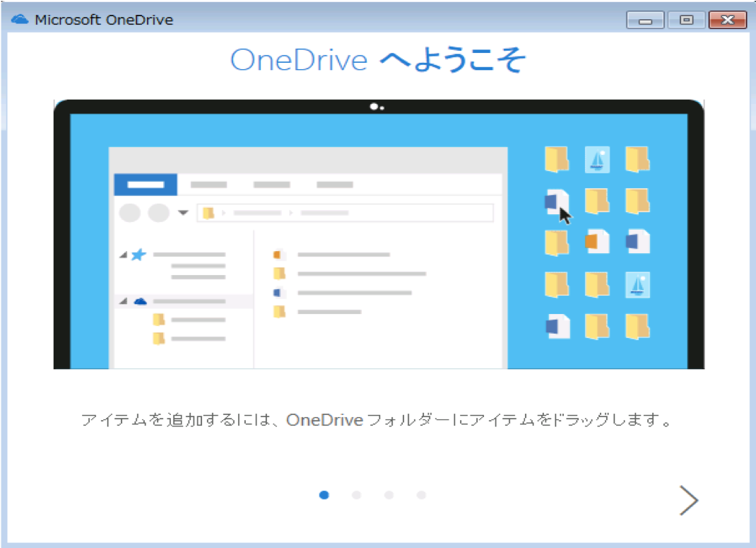The image size is (756, 548).
Task: Click the OneDrive cloud icon in the title bar
Action: 18,19
